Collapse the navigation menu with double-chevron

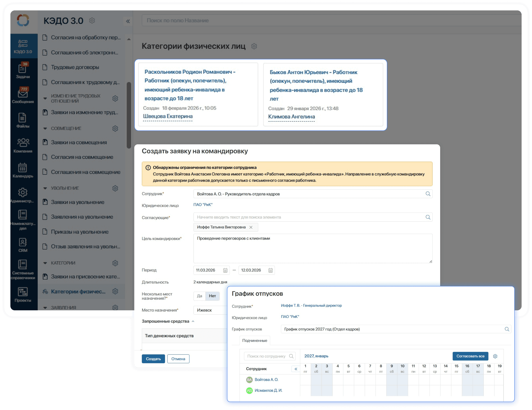[x=128, y=21]
